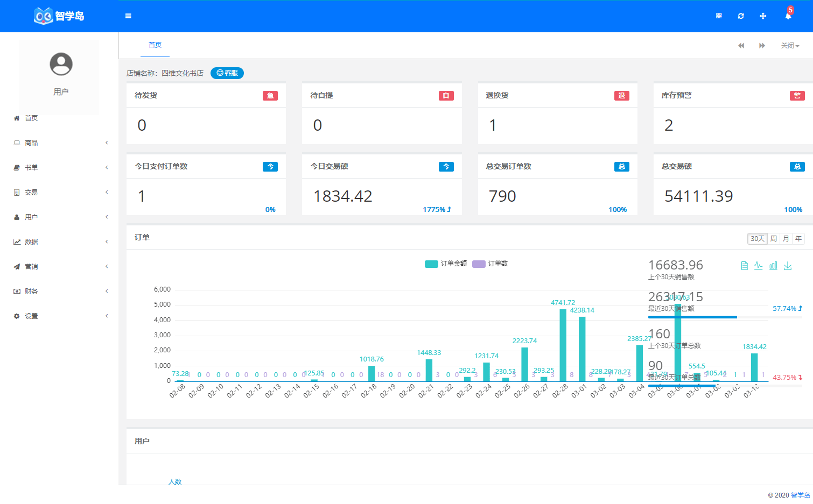Image resolution: width=813 pixels, height=504 pixels.
Task: Toggle the hamburger sidebar menu icon
Action: coord(128,16)
